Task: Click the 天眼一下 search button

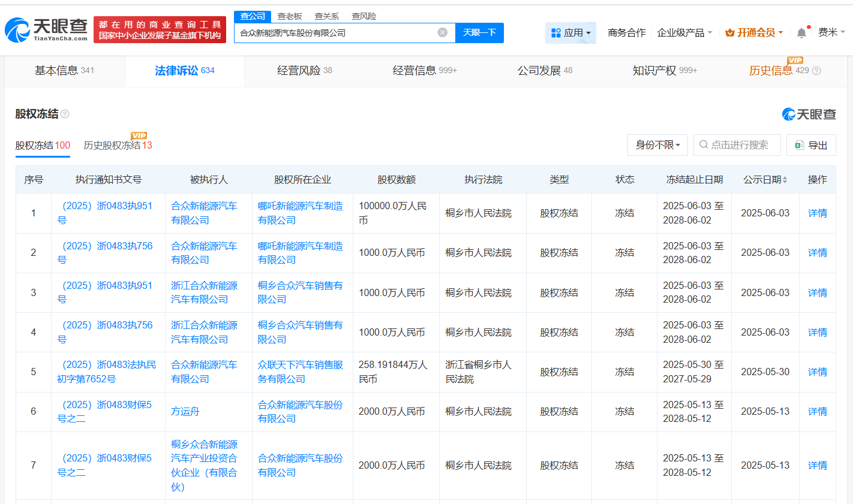Action: point(479,32)
